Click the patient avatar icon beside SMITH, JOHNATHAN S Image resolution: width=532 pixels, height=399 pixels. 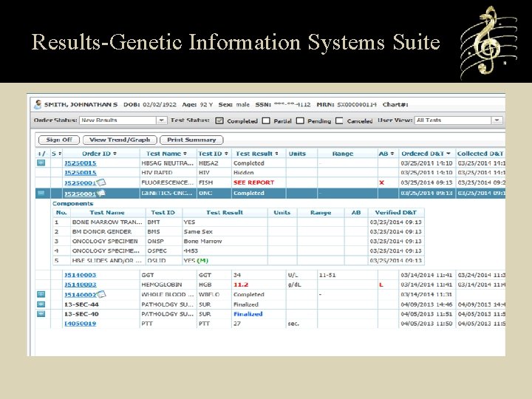(38, 104)
